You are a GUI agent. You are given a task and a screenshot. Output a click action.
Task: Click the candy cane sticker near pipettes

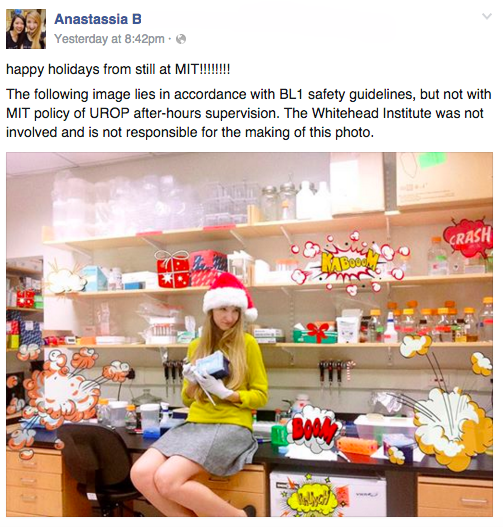point(350,369)
